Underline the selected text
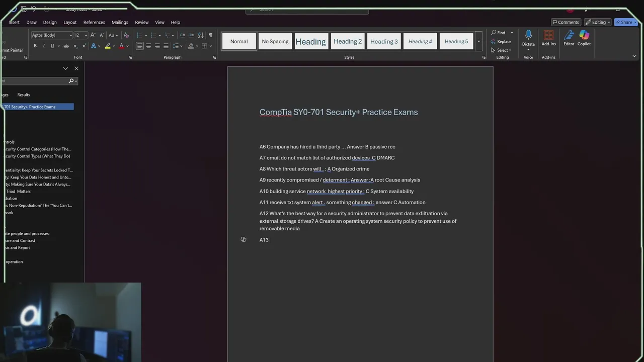This screenshot has width=644, height=362. pyautogui.click(x=52, y=46)
